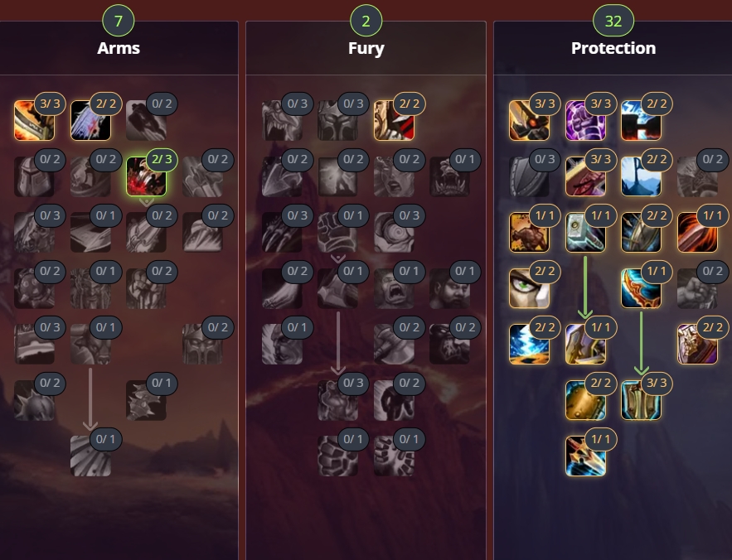The width and height of the screenshot is (732, 560).
Task: Select the Concussion Blow hammer icon (1/1)
Action: click(585, 233)
